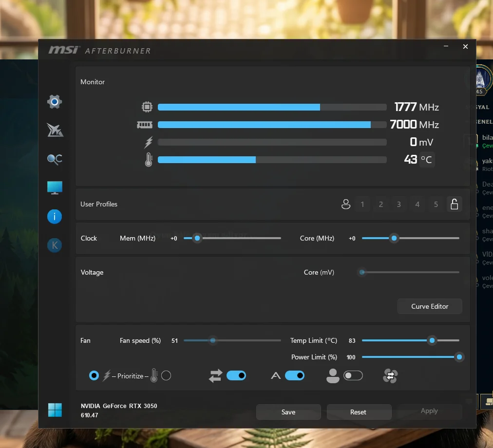
Task: Click the prioritize temperature thermometer icon
Action: [154, 375]
